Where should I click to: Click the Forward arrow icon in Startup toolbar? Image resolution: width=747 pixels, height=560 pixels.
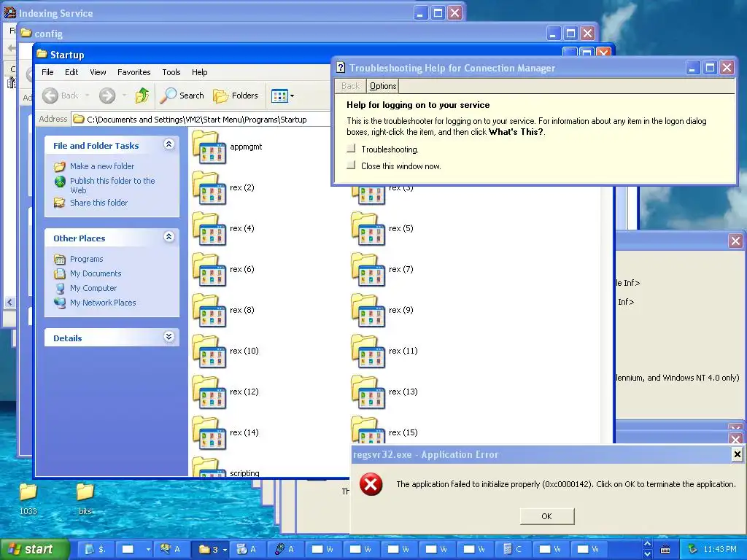coord(107,96)
